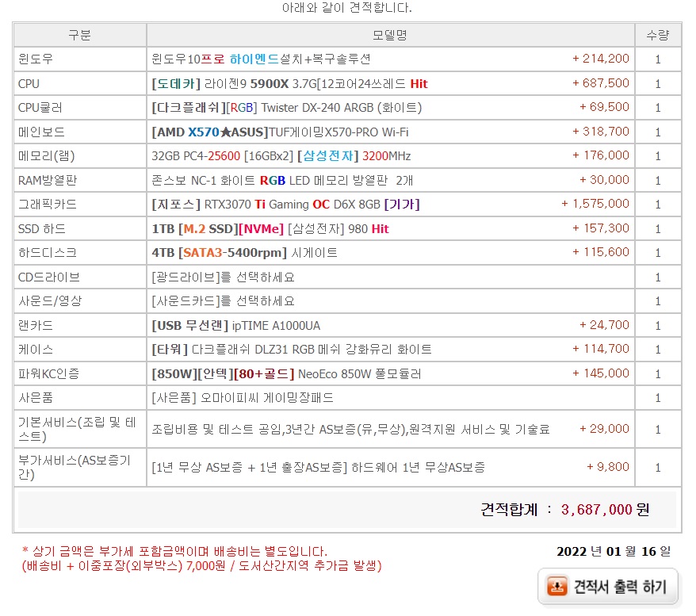Click the 그래픽카드 category label
This screenshot has height=616, width=696.
click(x=48, y=205)
